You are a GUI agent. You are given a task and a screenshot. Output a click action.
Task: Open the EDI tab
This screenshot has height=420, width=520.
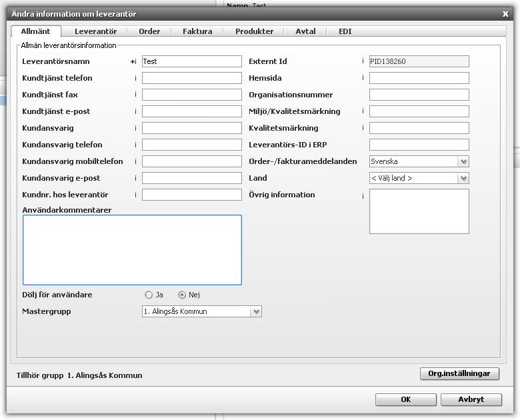tap(345, 31)
